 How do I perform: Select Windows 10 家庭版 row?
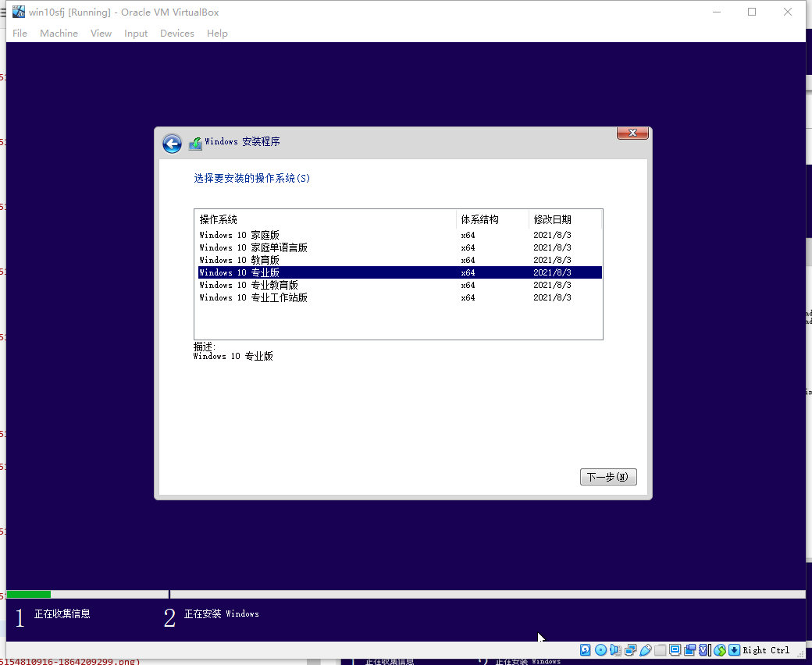(400, 235)
